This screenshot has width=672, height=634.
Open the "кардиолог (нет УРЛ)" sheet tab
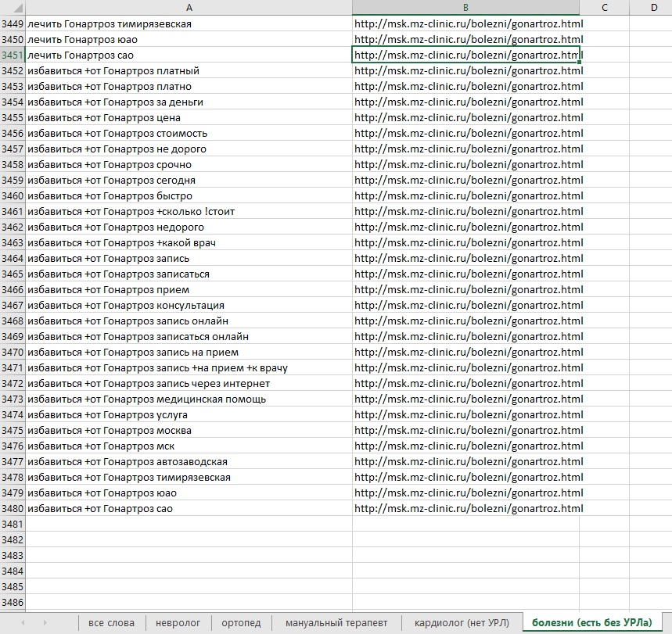coord(462,622)
